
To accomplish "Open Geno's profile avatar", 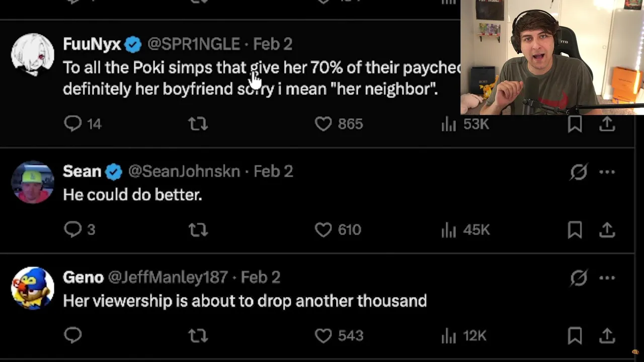I will (33, 288).
